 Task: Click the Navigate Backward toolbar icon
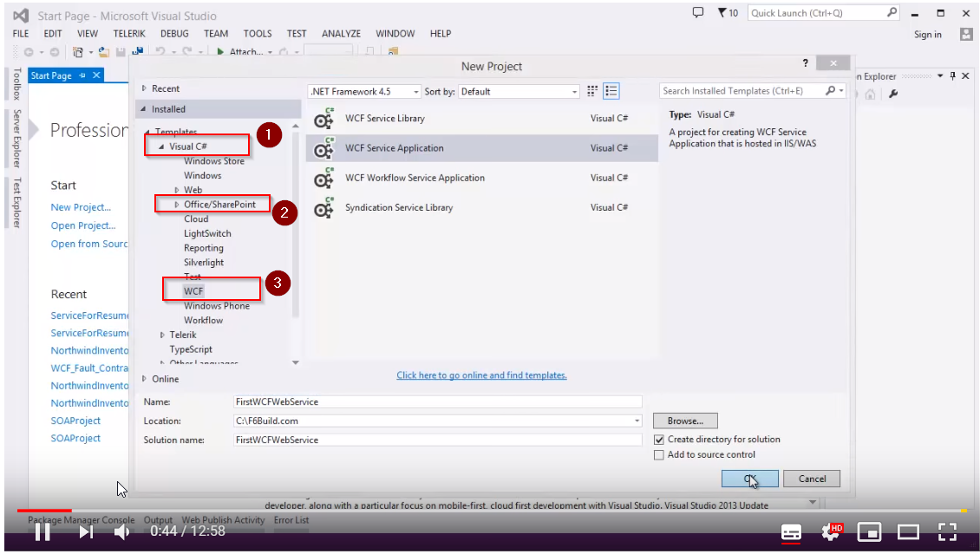coord(29,52)
